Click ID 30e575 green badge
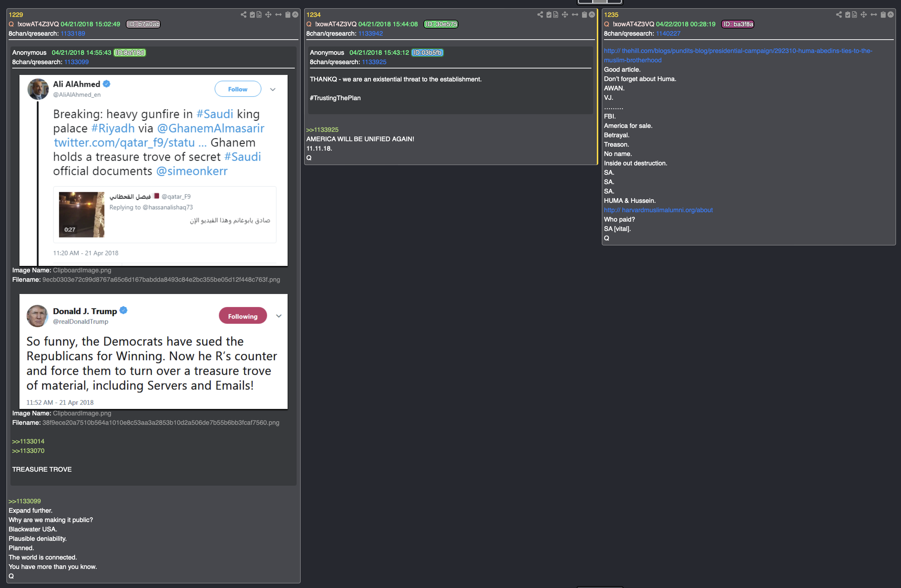The width and height of the screenshot is (901, 588). click(441, 24)
